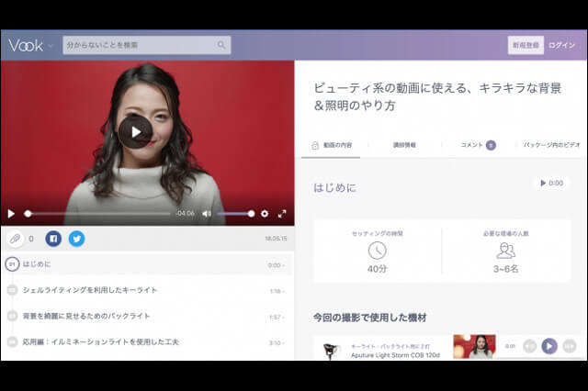Click the 18.05.15 date text
588x391 pixels.
click(x=276, y=239)
